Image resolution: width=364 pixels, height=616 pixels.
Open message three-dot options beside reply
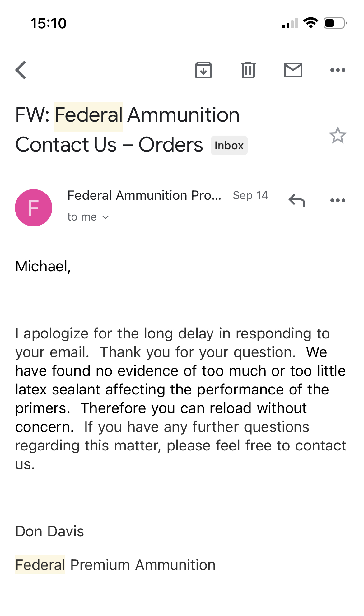338,200
